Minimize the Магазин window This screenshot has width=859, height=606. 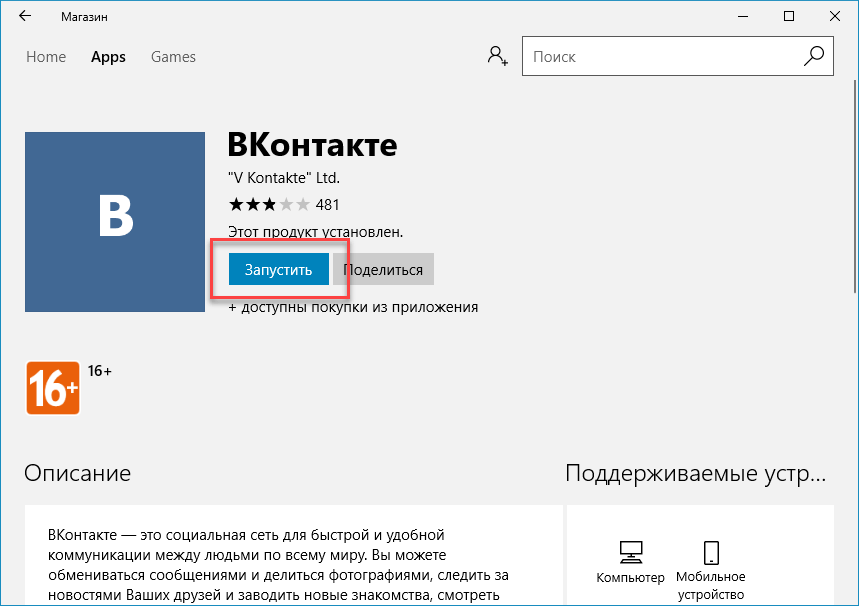(x=743, y=16)
